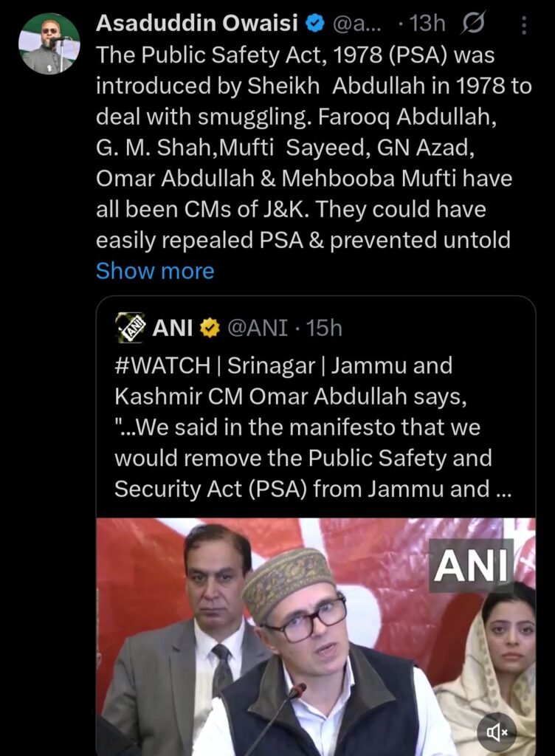
Task: Click the ANI logo avatar in quoted tweet
Action: pyautogui.click(x=131, y=328)
